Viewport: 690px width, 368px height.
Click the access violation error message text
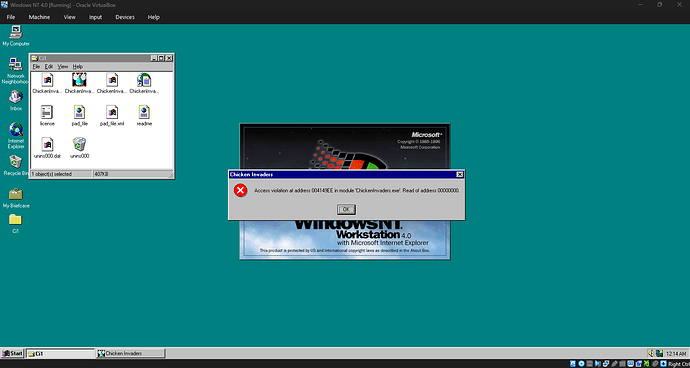357,191
